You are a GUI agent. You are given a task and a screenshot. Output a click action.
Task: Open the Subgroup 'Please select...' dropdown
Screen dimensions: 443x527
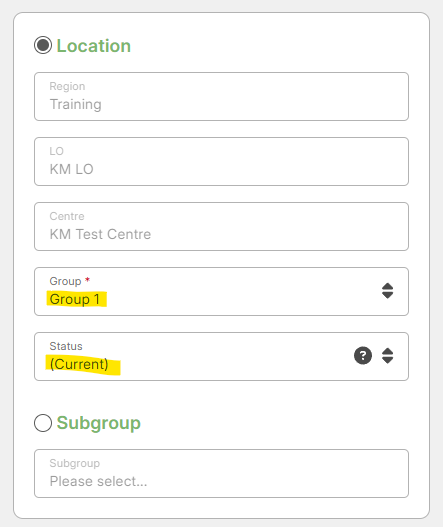[x=222, y=474]
